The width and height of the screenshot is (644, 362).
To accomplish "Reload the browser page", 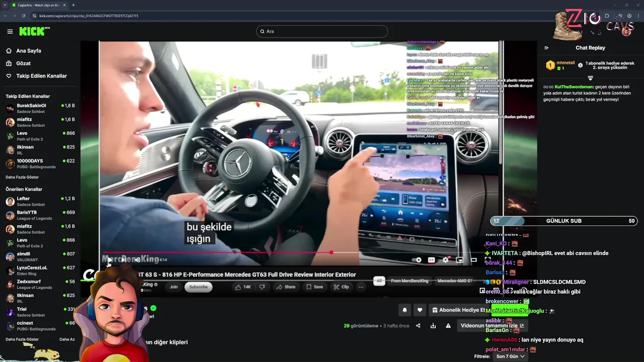I will 23,16.
